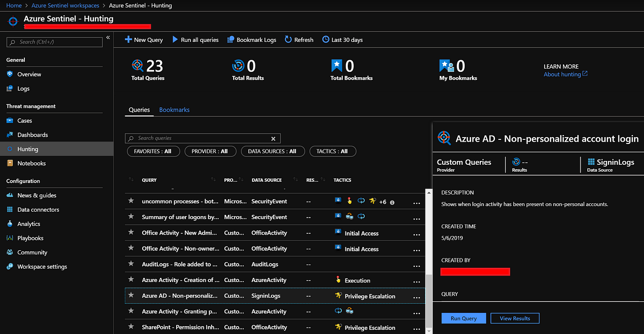644x334 pixels.
Task: Click the New Query toolbar label
Action: click(x=149, y=40)
